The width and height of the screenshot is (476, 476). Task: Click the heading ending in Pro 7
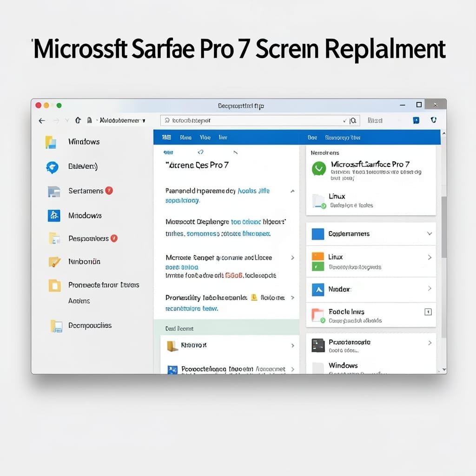pyautogui.click(x=197, y=165)
